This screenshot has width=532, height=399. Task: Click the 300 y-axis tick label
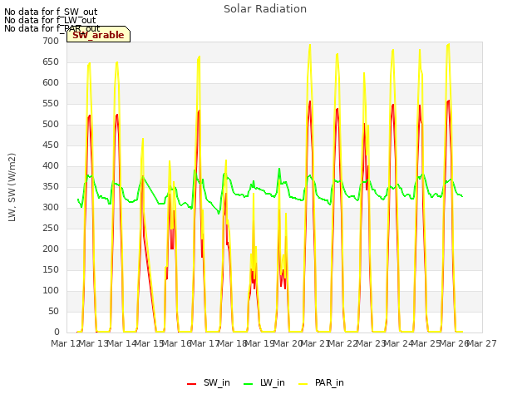51,207
